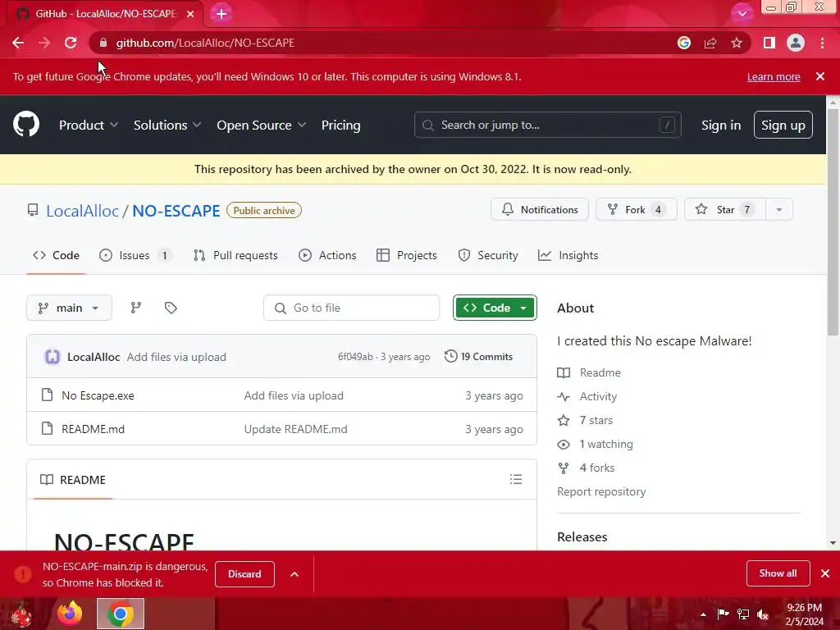This screenshot has height=630, width=840.
Task: Open the Projects tab
Action: pyautogui.click(x=407, y=256)
